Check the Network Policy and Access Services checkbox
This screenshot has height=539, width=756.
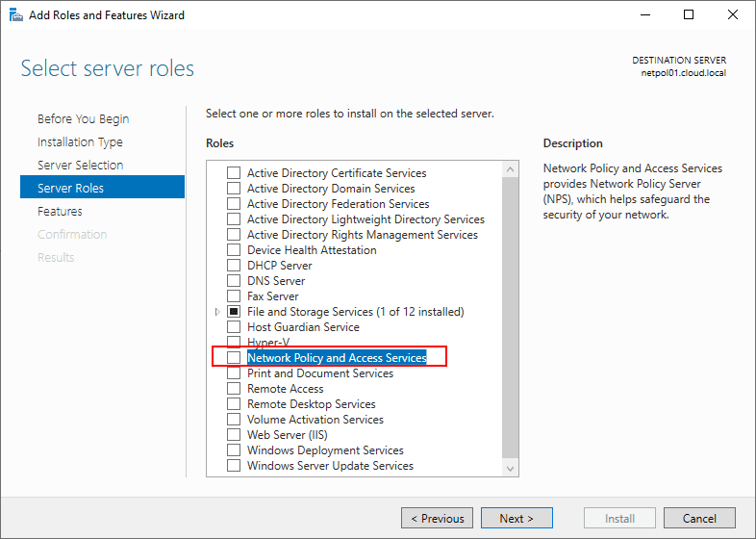(234, 358)
